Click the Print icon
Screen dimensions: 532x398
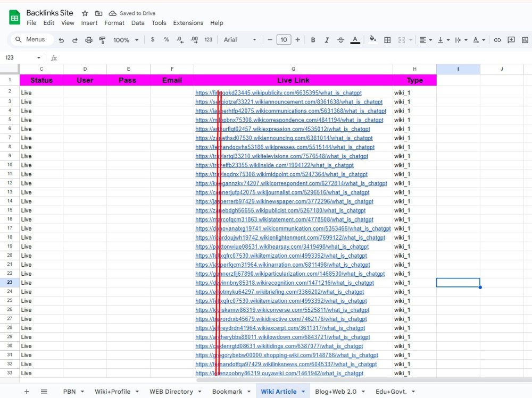[88, 40]
